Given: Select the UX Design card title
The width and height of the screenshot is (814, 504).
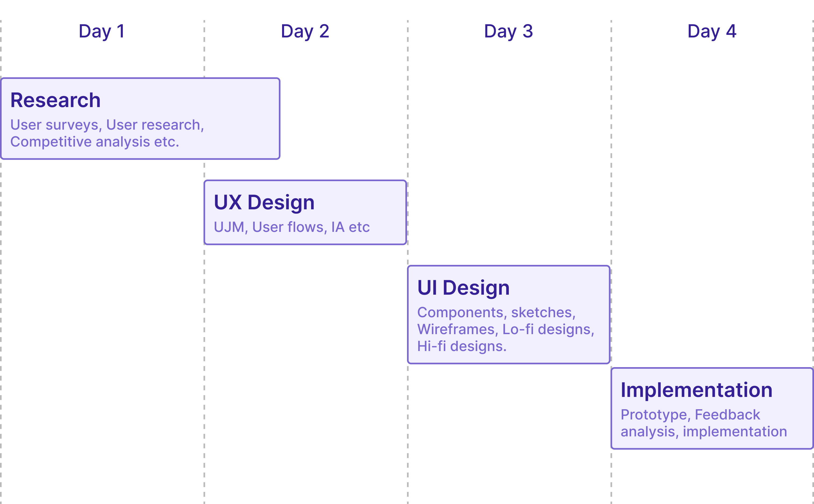Looking at the screenshot, I should click(264, 202).
